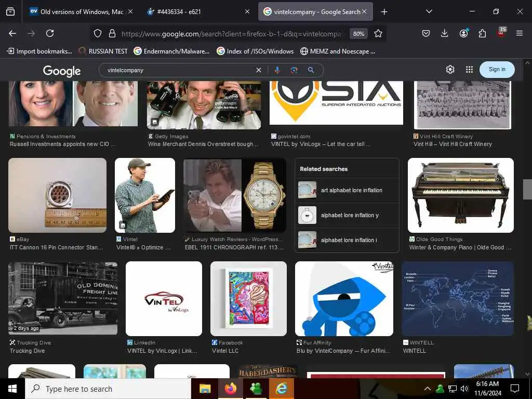The width and height of the screenshot is (532, 399).
Task: Click the page vertical scrollbar thumb
Action: (527, 189)
